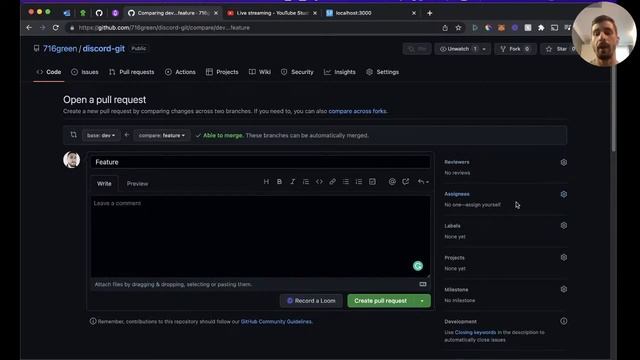Mention a user with @ icon
Image resolution: width=640 pixels, height=360 pixels.
tap(392, 182)
